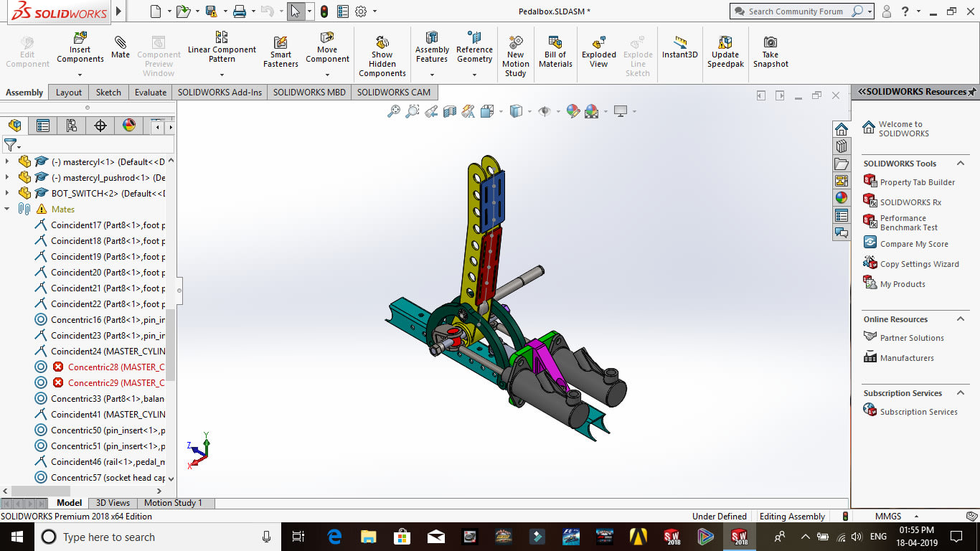Image resolution: width=980 pixels, height=551 pixels.
Task: Collapse the SOLIDWORKS Tools section
Action: click(x=961, y=164)
